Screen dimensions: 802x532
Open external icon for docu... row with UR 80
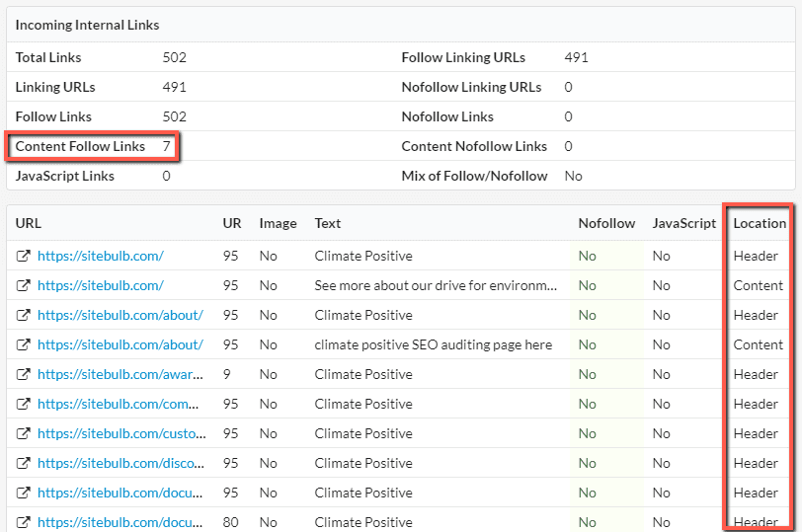coord(23,522)
